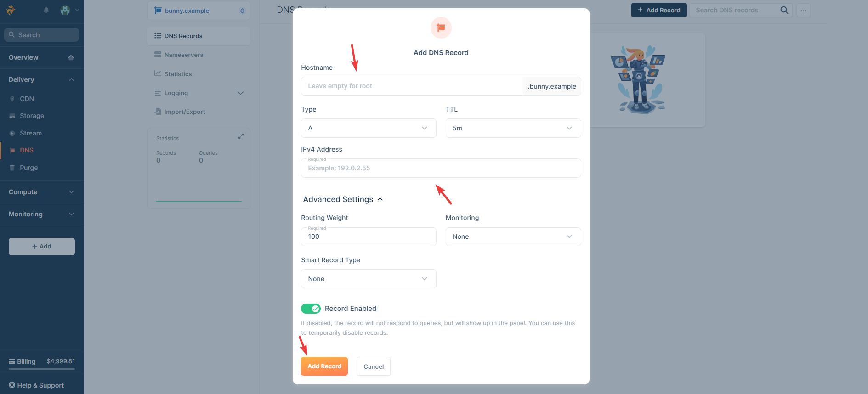Image resolution: width=868 pixels, height=394 pixels.
Task: Open the three-dots more options menu
Action: [803, 10]
